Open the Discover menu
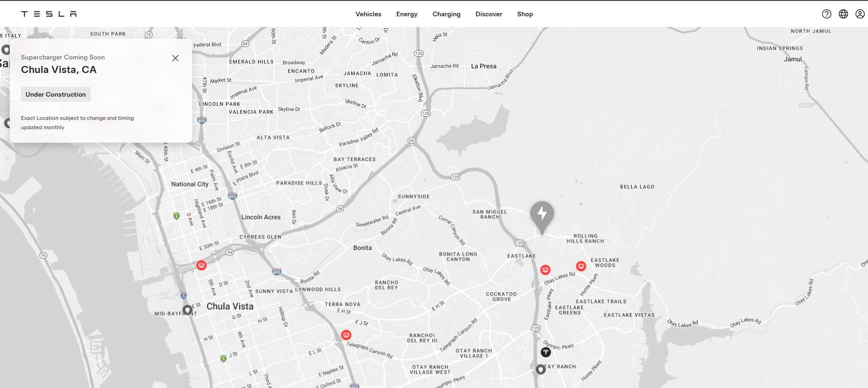Viewport: 868px width, 388px height. pyautogui.click(x=488, y=14)
